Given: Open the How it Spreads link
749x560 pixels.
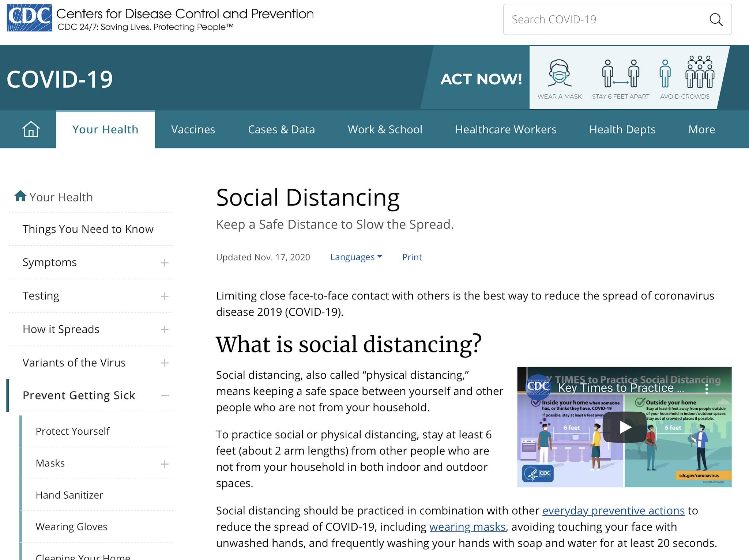Looking at the screenshot, I should [x=61, y=329].
